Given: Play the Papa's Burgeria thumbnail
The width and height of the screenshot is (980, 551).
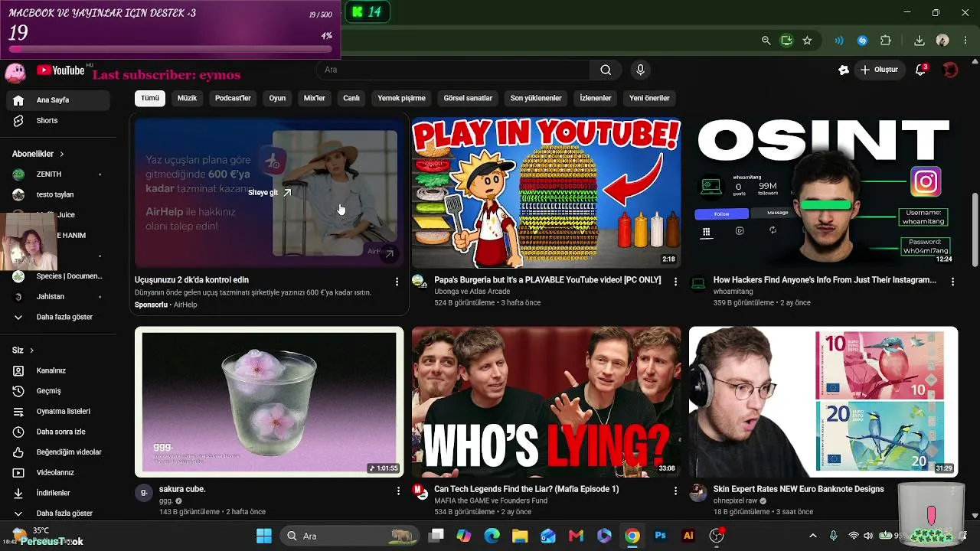Looking at the screenshot, I should coord(546,193).
